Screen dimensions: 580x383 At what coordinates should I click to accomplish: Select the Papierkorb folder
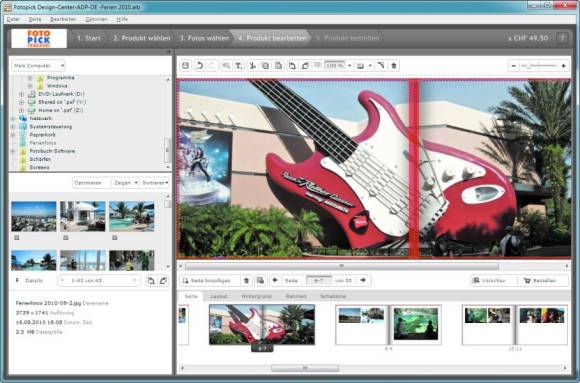click(x=43, y=135)
